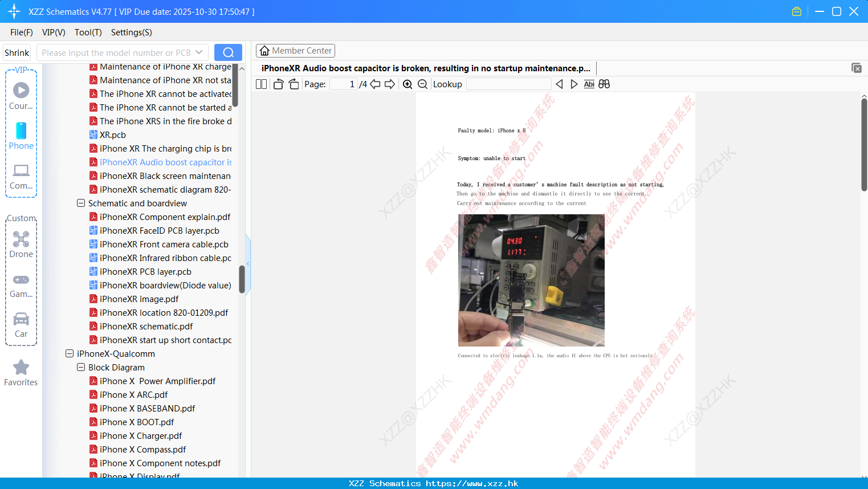The width and height of the screenshot is (868, 489).
Task: Zoom in on the PDF
Action: tap(407, 84)
